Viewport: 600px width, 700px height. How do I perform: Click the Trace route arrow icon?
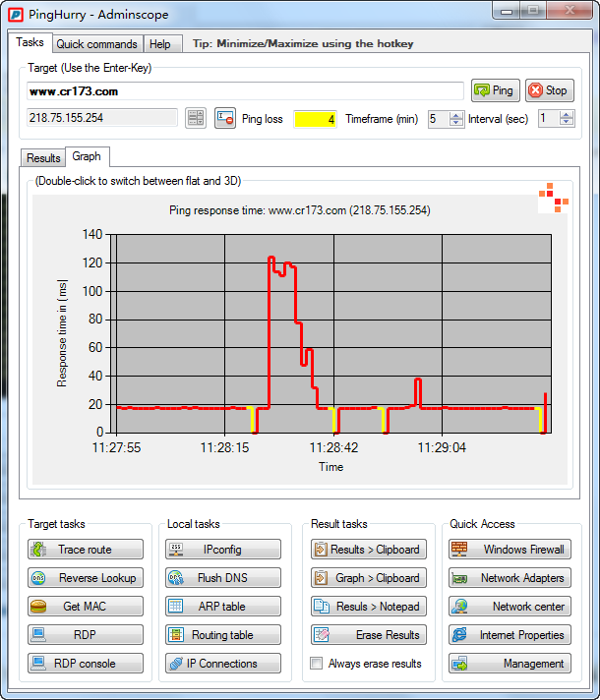[39, 550]
